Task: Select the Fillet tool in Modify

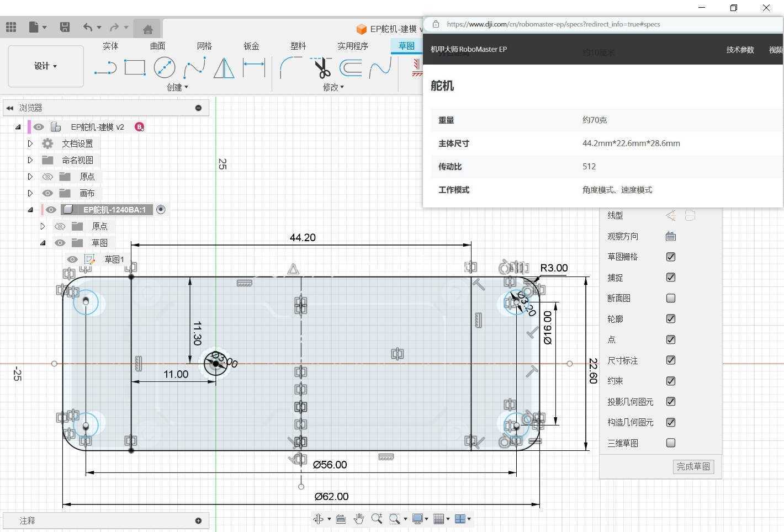Action: click(290, 68)
